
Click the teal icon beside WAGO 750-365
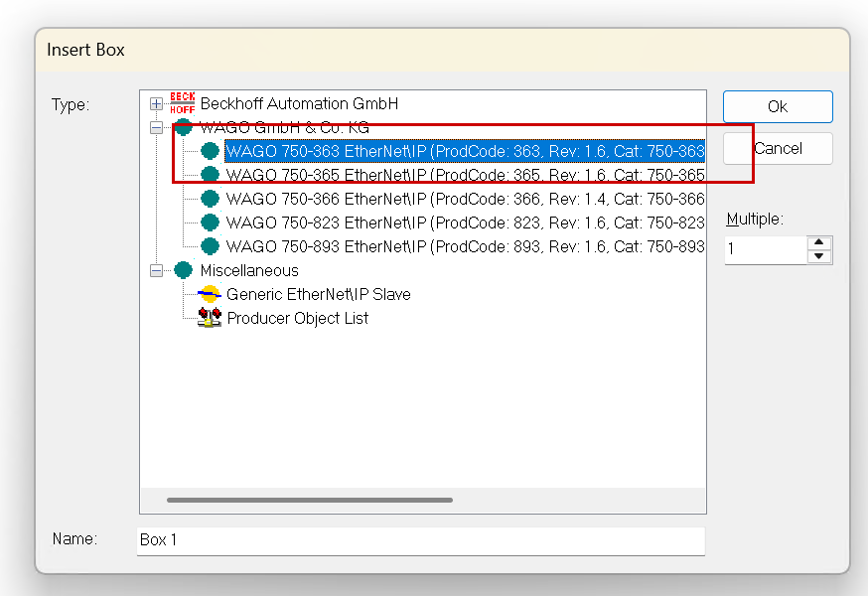click(x=210, y=175)
